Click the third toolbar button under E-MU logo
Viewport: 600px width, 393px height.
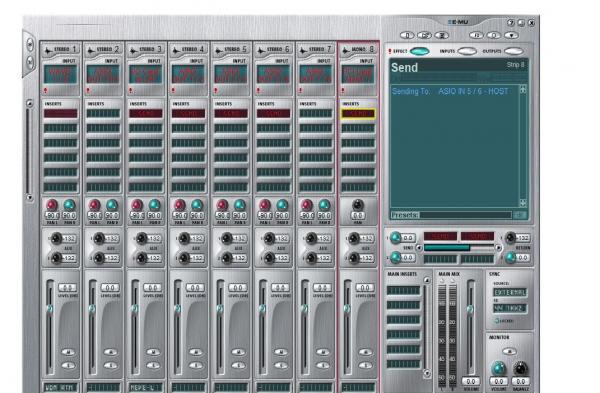coord(442,35)
